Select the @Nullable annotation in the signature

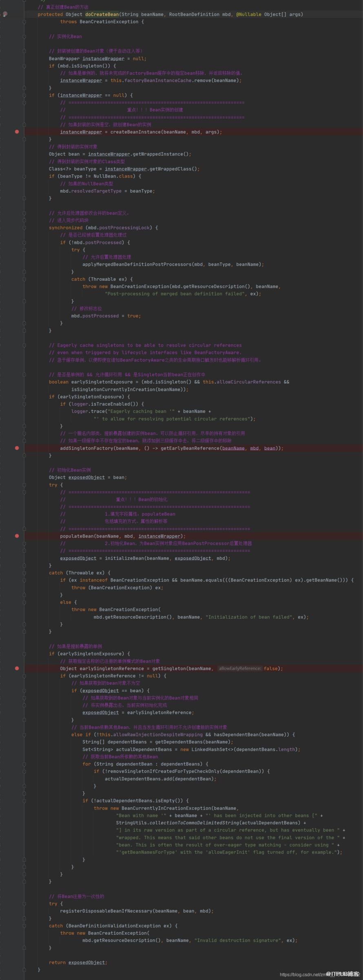249,14
